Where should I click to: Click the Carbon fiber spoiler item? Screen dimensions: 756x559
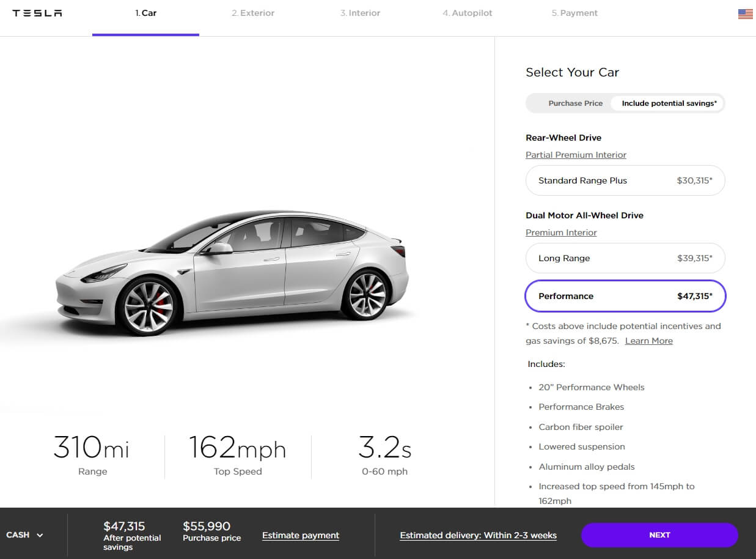point(581,427)
